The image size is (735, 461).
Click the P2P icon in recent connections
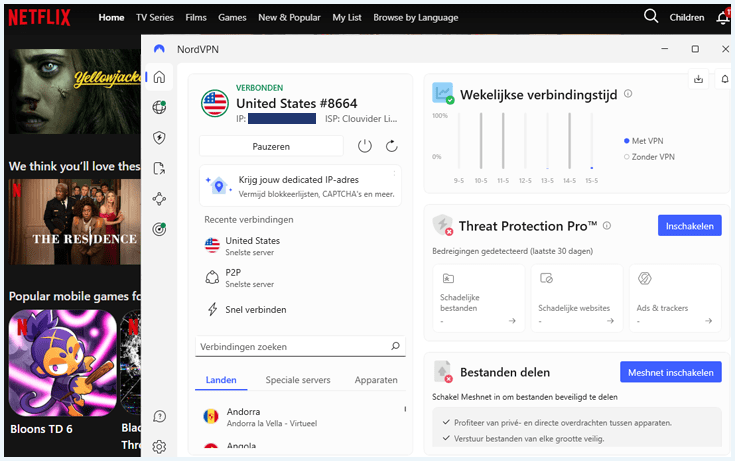[x=212, y=277]
